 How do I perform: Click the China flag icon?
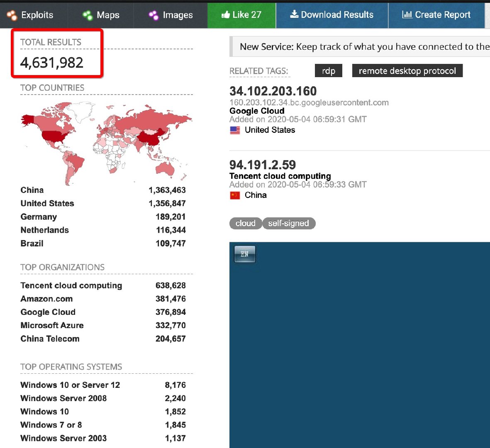pyautogui.click(x=235, y=195)
